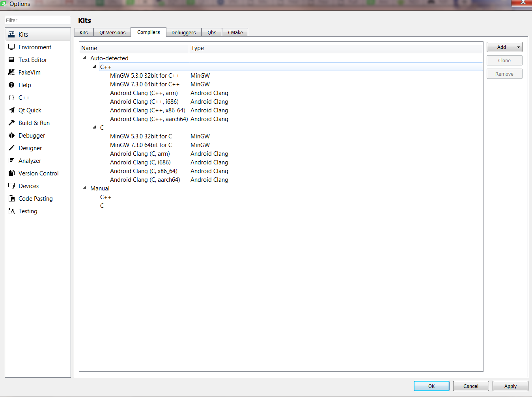This screenshot has height=397, width=532.
Task: Open the Qt Versions tab
Action: click(x=112, y=32)
